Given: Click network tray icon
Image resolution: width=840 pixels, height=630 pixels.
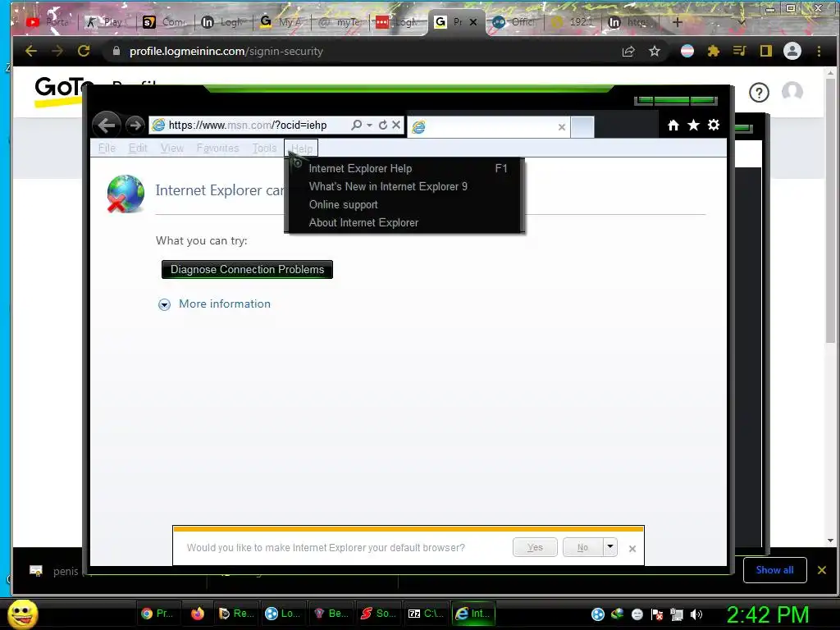Looking at the screenshot, I should pos(677,614).
